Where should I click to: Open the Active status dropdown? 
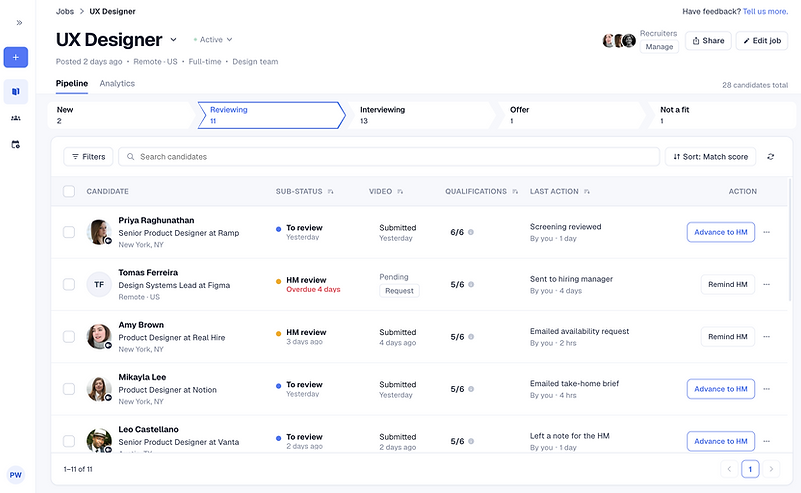click(x=214, y=40)
